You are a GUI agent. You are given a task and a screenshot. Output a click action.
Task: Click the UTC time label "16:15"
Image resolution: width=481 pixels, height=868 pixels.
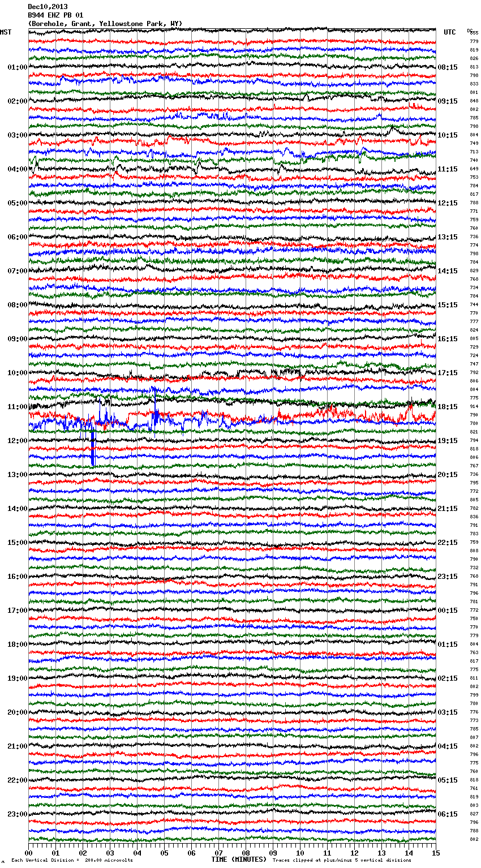[448, 339]
